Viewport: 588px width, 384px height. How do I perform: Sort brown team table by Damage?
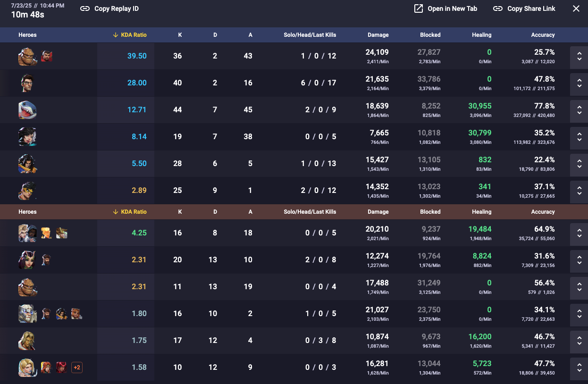click(x=378, y=212)
